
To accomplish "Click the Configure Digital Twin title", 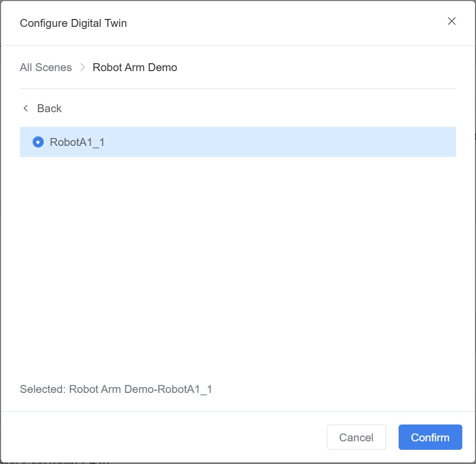I will point(73,23).
